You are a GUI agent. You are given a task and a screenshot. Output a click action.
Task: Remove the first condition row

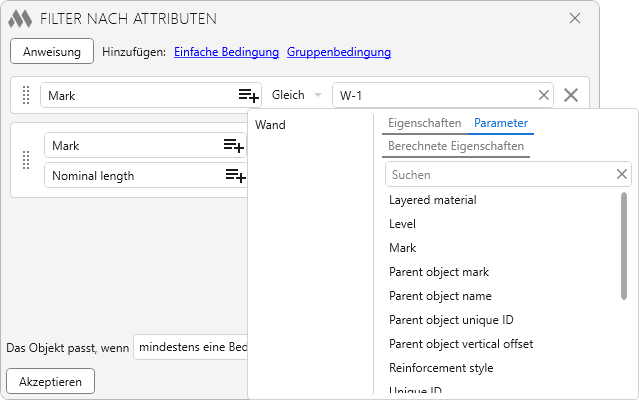click(571, 95)
